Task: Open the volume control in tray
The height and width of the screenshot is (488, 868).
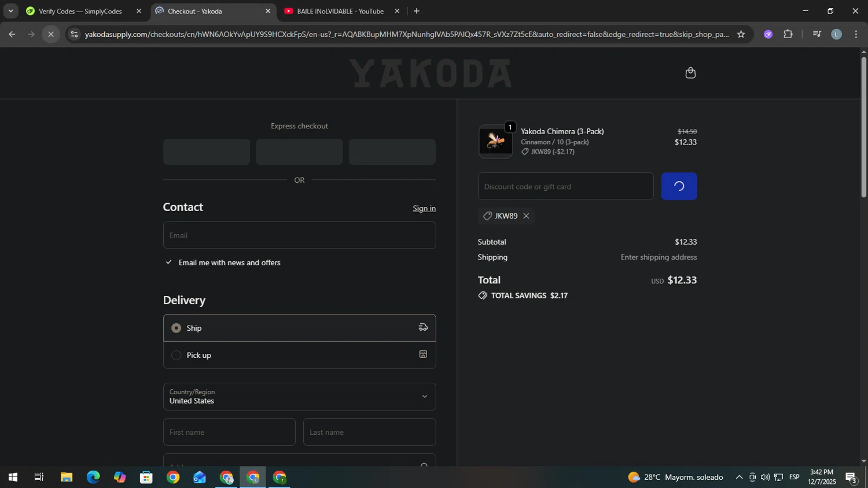Action: tap(765, 478)
